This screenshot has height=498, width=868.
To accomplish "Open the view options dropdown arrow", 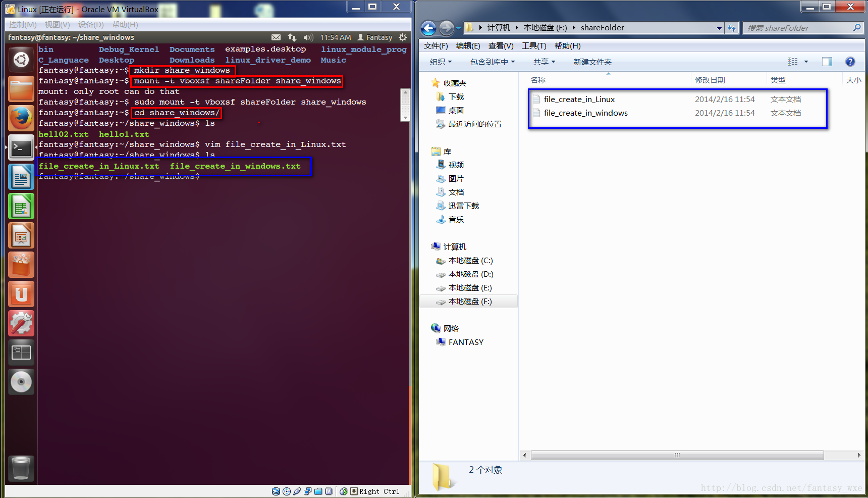I will (806, 62).
